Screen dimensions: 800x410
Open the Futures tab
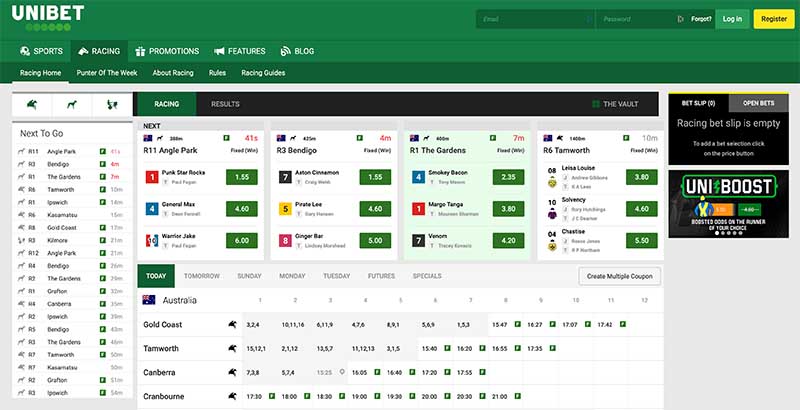pos(381,276)
